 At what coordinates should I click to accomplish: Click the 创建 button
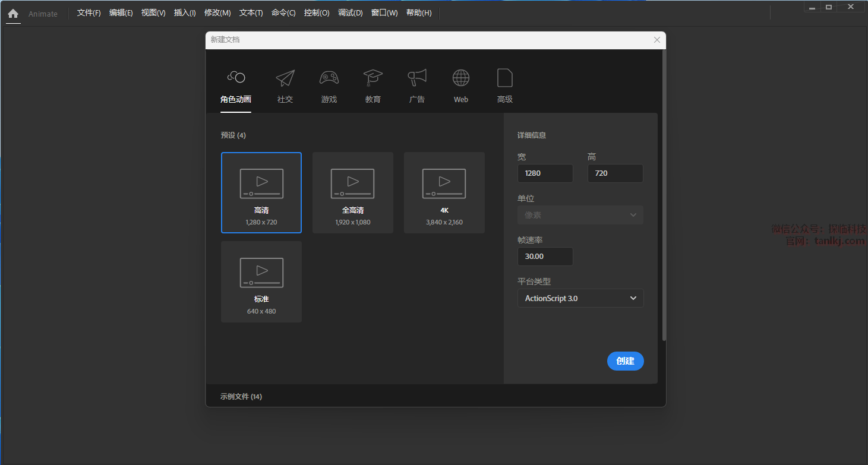tap(625, 361)
